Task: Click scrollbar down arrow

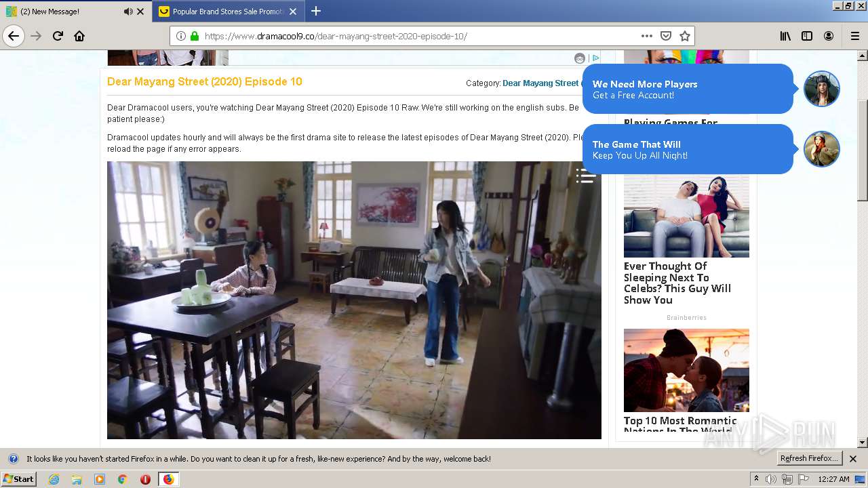Action: click(863, 443)
